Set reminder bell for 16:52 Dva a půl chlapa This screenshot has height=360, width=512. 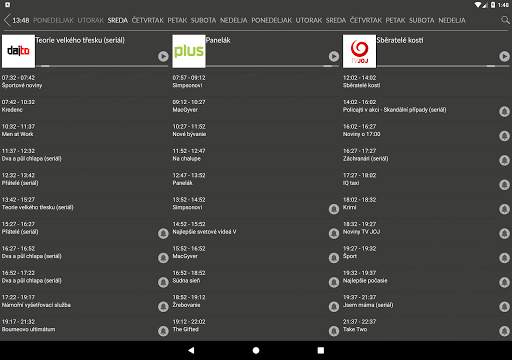point(163,282)
